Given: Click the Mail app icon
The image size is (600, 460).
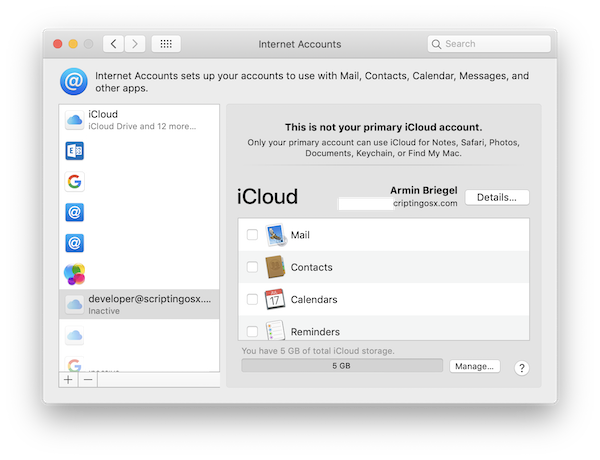Looking at the screenshot, I should (276, 235).
